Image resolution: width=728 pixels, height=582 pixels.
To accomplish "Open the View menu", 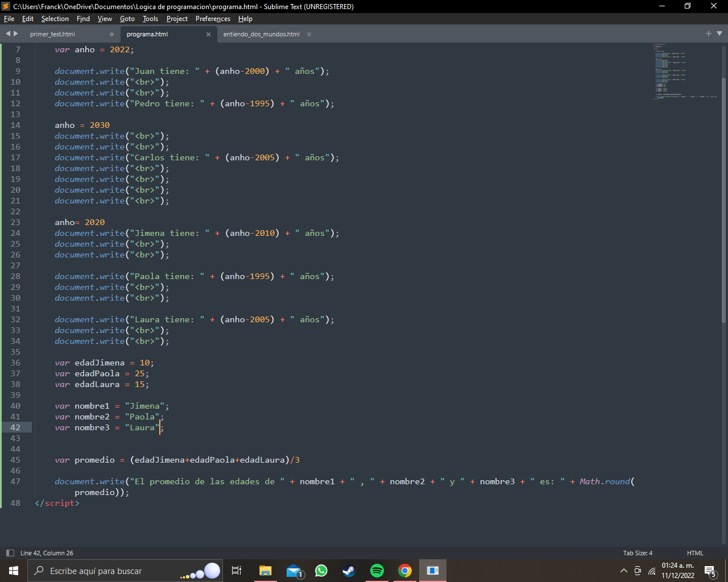I will (105, 19).
